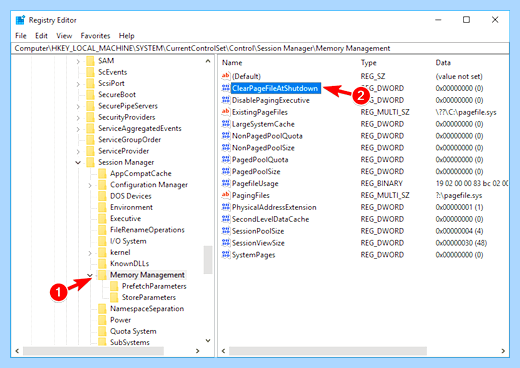This screenshot has width=520, height=368.
Task: Select the NamespaceSeparation key
Action: point(147,309)
